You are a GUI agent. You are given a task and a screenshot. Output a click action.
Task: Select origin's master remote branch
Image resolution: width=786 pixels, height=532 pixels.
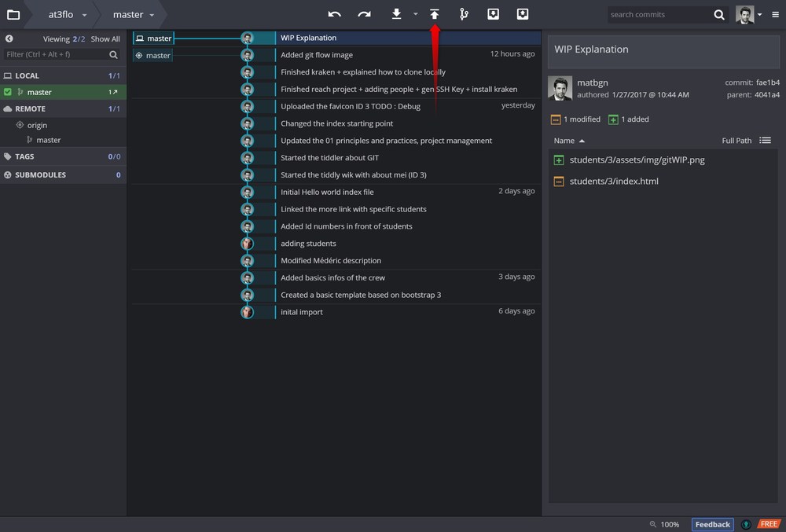[48, 140]
